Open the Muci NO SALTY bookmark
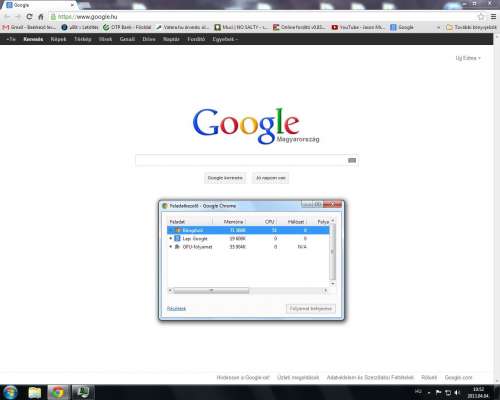The width and height of the screenshot is (500, 400). coord(241,27)
